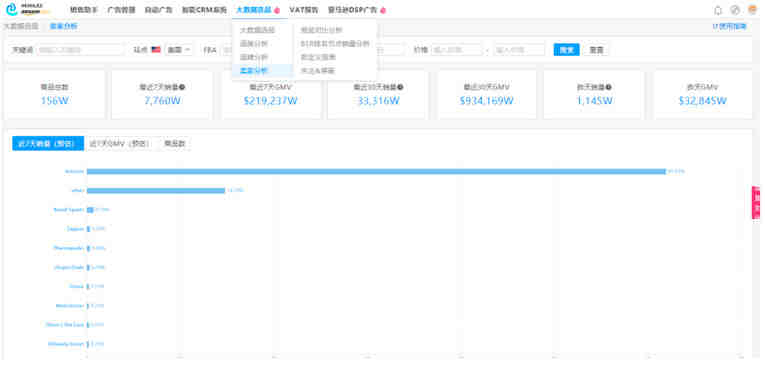
Task: Switch to 商品数 chart tab
Action: (175, 143)
